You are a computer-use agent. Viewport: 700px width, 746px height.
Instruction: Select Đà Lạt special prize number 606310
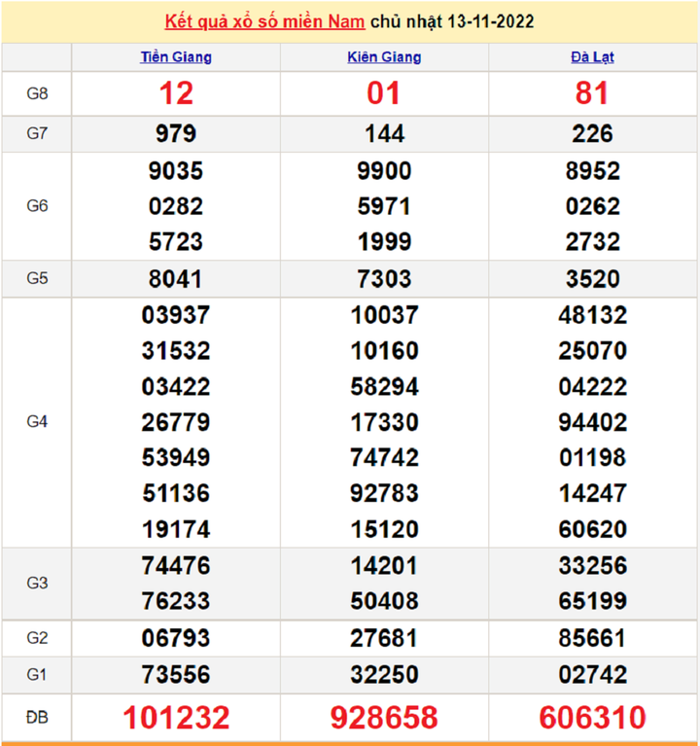[592, 718]
